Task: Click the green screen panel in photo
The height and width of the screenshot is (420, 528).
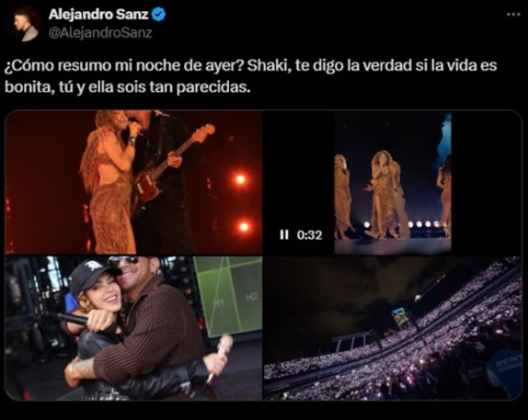Action: pyautogui.click(x=227, y=296)
